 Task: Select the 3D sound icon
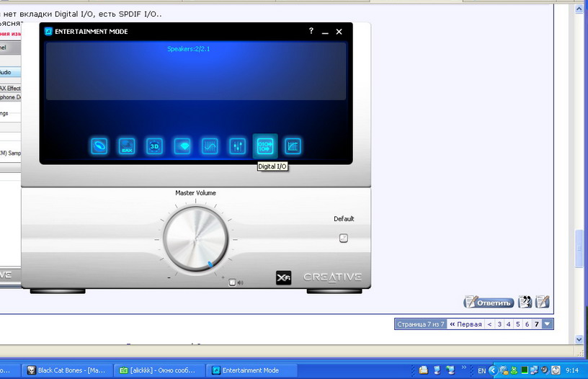click(154, 146)
